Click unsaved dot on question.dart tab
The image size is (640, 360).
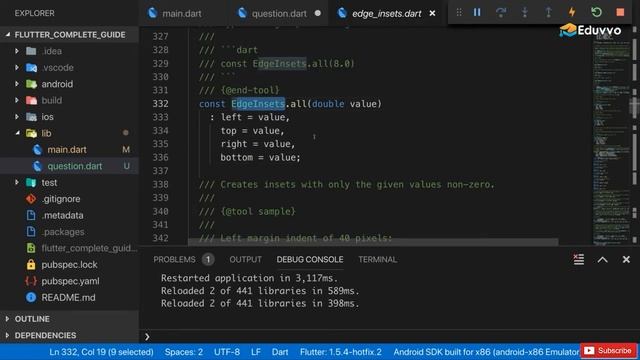[x=318, y=13]
